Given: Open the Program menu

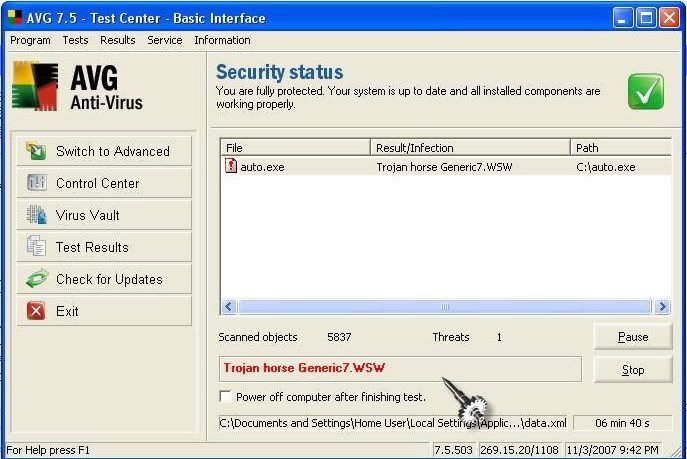Looking at the screenshot, I should pos(30,40).
